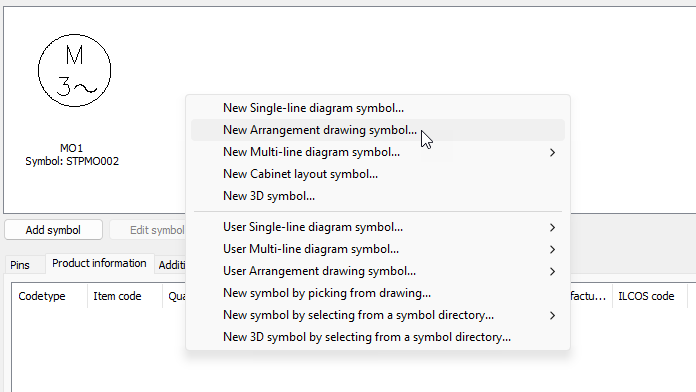This screenshot has height=392, width=696.
Task: Choose New Cabinet layout symbol
Action: pyautogui.click(x=378, y=174)
